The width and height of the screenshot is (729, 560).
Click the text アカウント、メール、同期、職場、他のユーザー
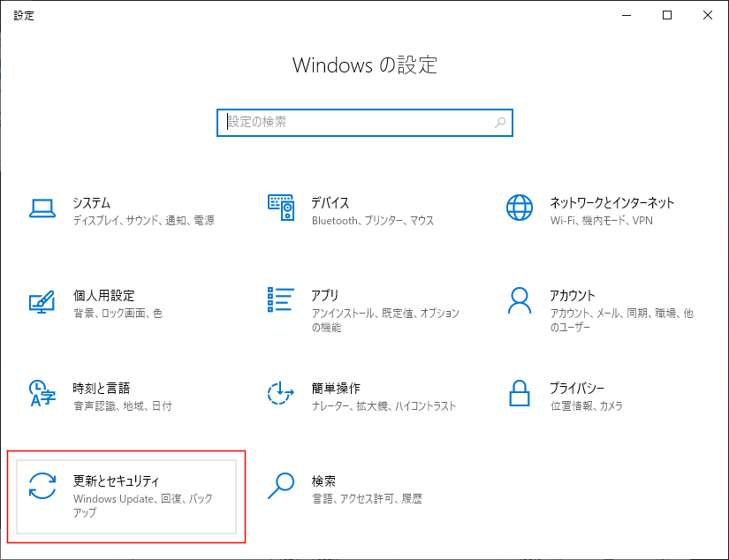[x=622, y=321]
